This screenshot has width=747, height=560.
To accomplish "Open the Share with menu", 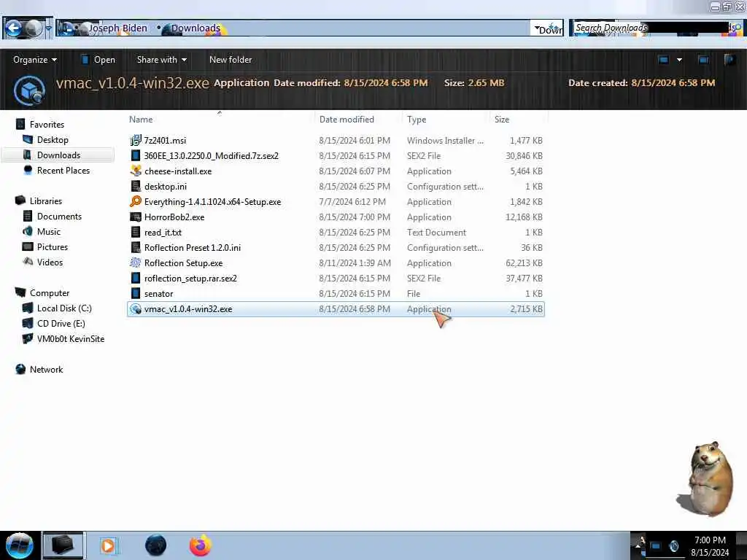I will tap(161, 60).
